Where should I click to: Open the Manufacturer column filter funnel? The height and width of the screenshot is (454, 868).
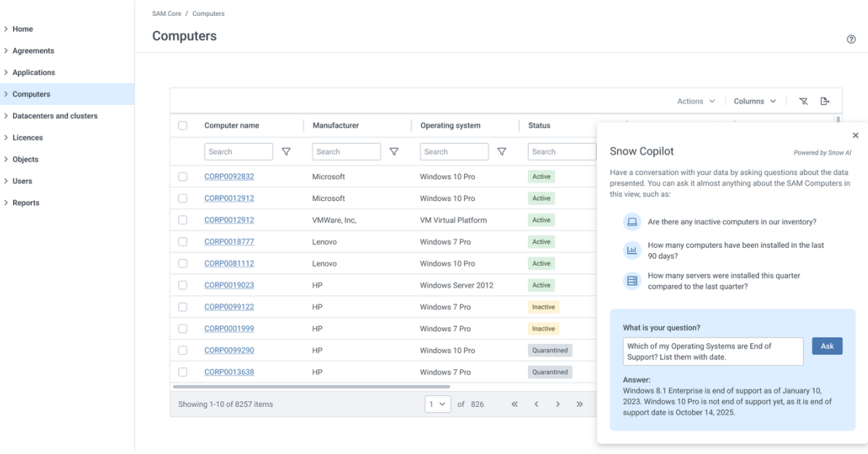click(394, 151)
